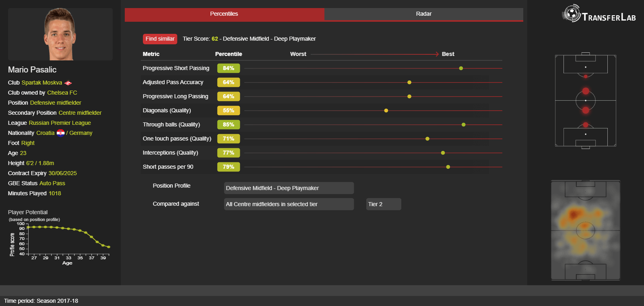
Task: Click the TransferLab logo
Action: [x=599, y=14]
